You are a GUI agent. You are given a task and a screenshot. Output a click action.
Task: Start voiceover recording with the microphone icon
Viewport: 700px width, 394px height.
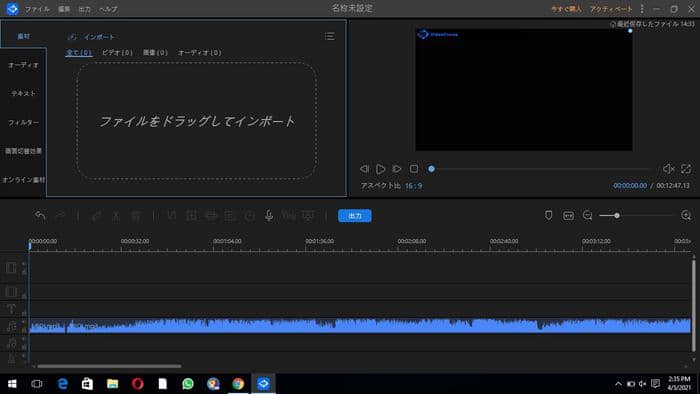(269, 216)
